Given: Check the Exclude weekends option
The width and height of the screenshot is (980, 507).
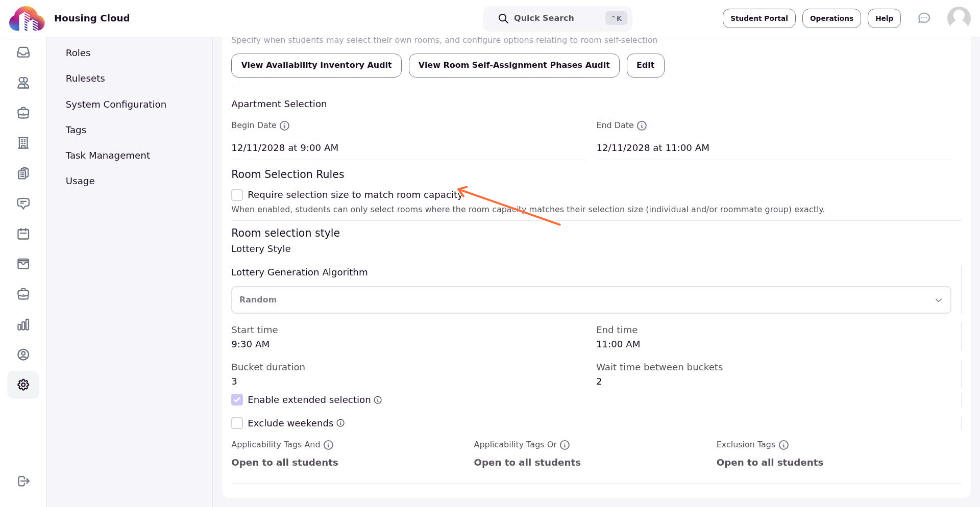Looking at the screenshot, I should [237, 423].
